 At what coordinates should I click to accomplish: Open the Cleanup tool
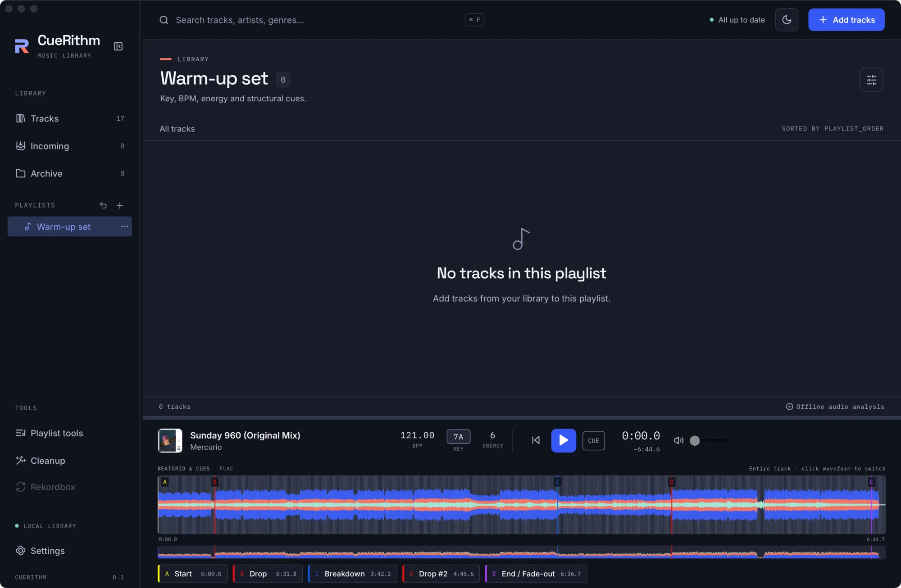point(70,461)
